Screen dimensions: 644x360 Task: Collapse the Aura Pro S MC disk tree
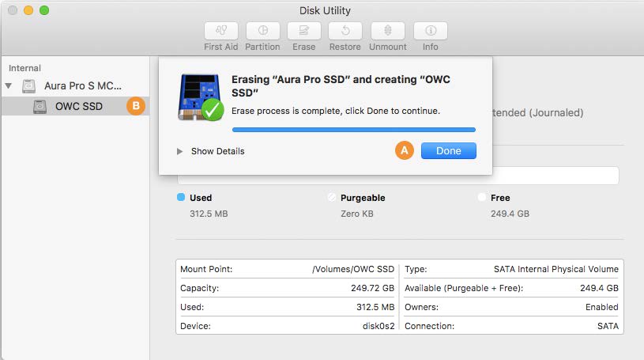click(8, 86)
